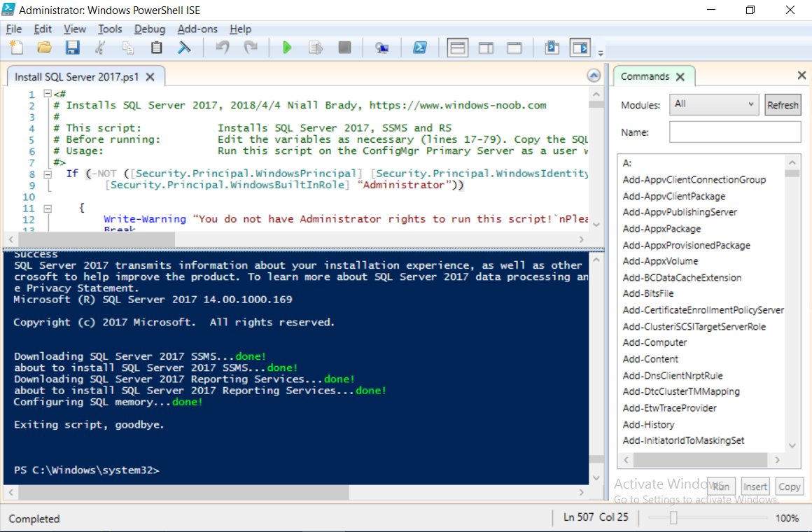This screenshot has height=532, width=812.
Task: Focus the Name input field
Action: 735,132
